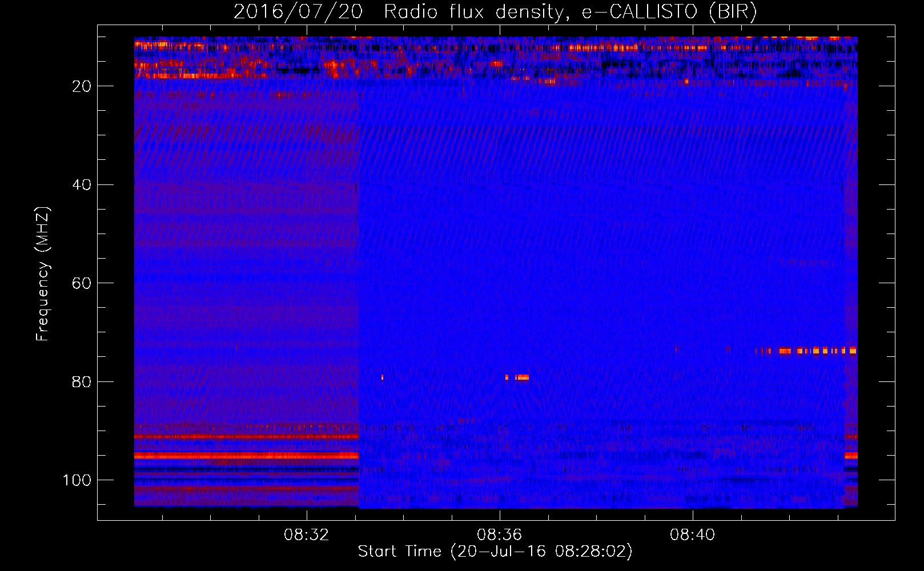Click the 08:40 time tick label
This screenshot has height=571, width=924.
pyautogui.click(x=693, y=535)
